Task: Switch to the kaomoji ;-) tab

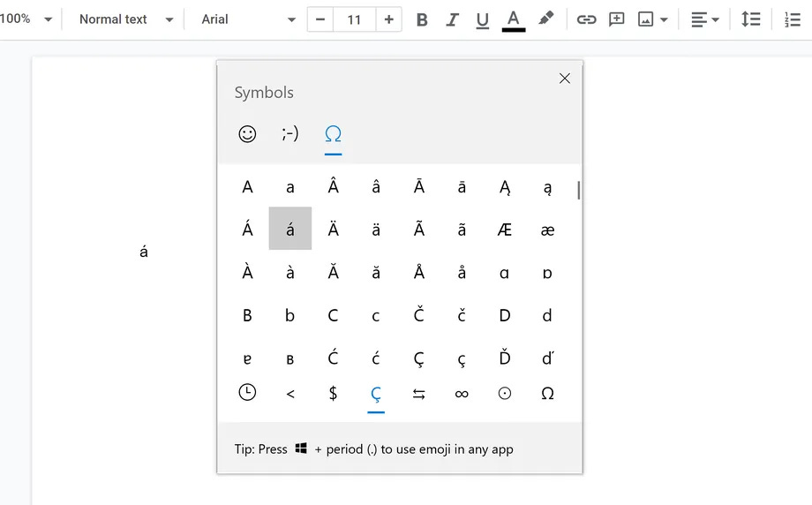Action: (x=289, y=133)
